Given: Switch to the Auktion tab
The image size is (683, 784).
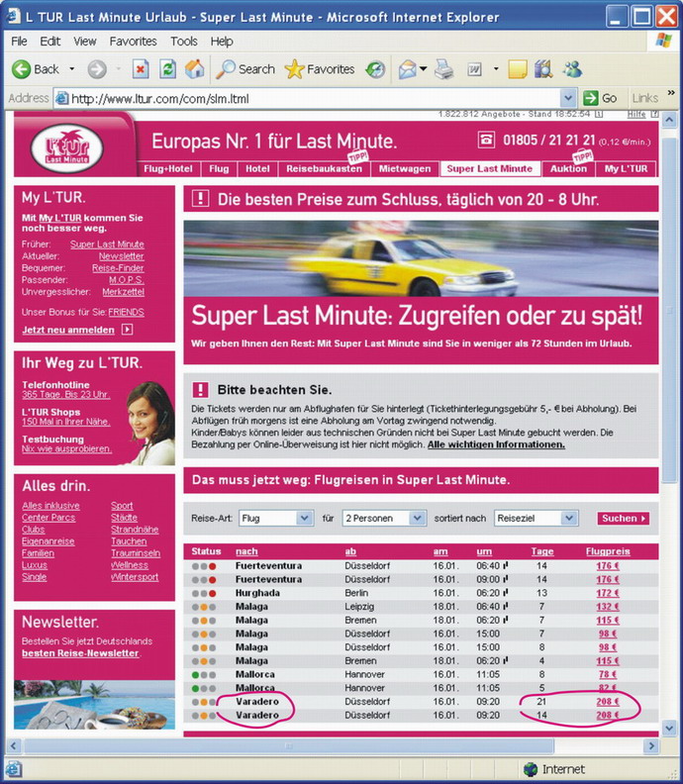Looking at the screenshot, I should 568,169.
